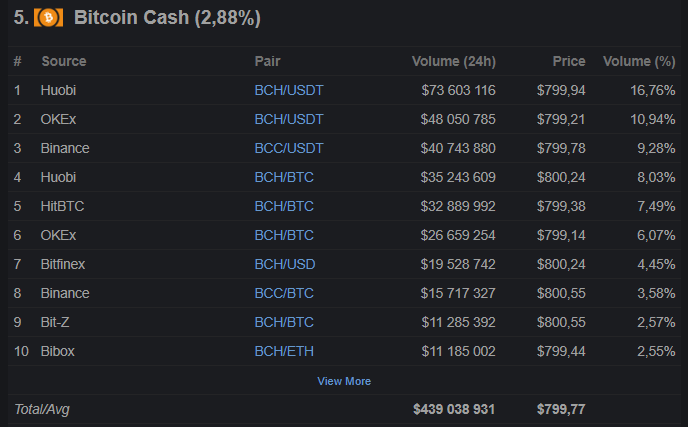Open Bibox BCH/ETH pair link

(x=284, y=351)
